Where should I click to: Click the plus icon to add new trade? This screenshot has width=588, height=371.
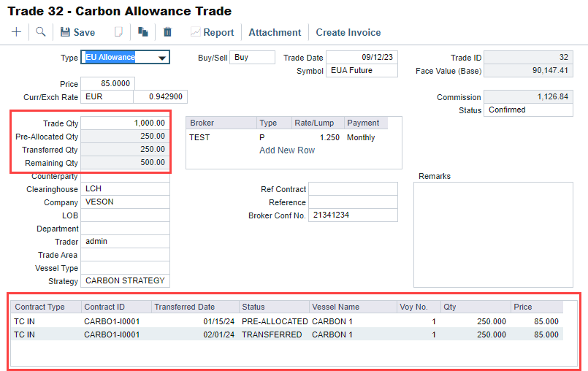tap(17, 32)
